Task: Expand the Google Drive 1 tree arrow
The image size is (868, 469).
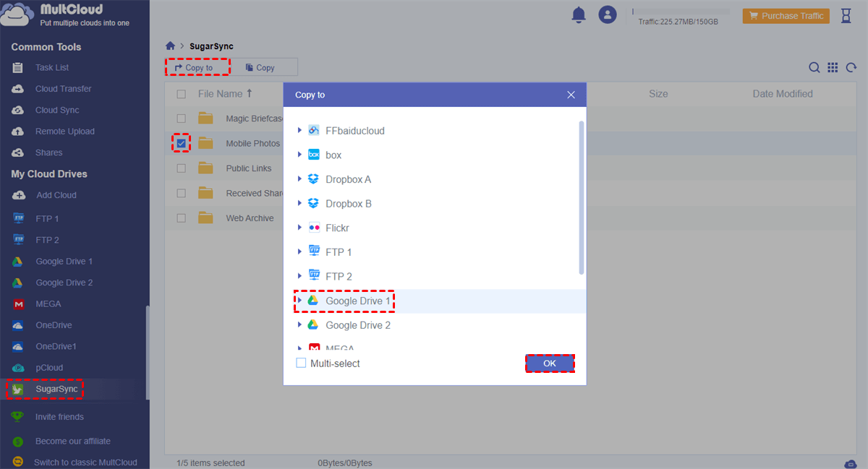Action: 300,301
